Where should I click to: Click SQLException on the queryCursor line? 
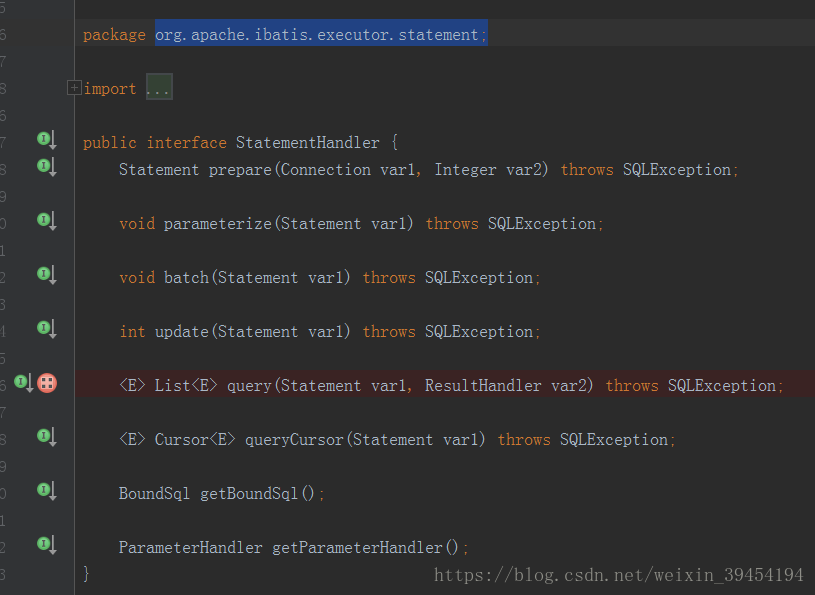pos(614,440)
